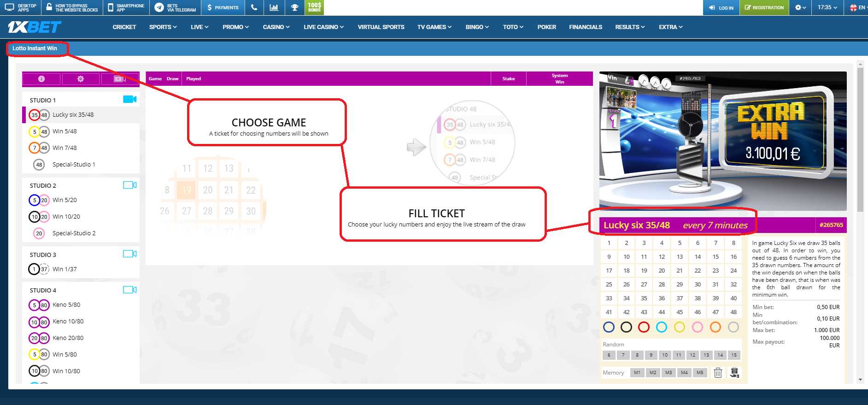Expand the Live menu
This screenshot has width=868, height=405.
tap(199, 27)
